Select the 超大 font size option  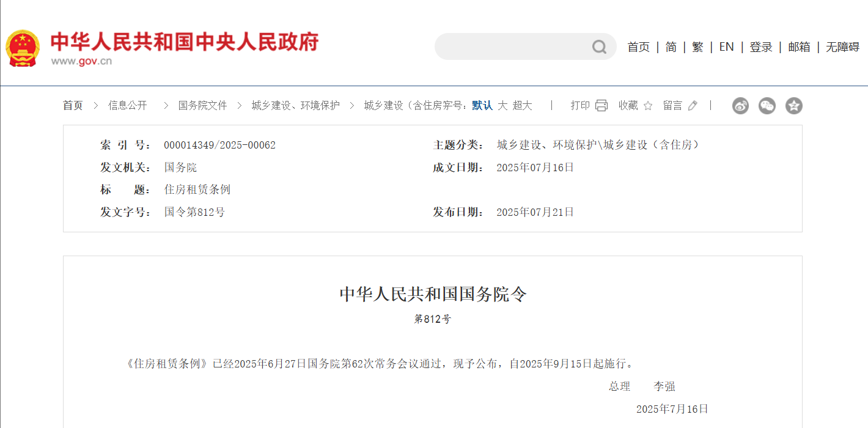[x=523, y=105]
